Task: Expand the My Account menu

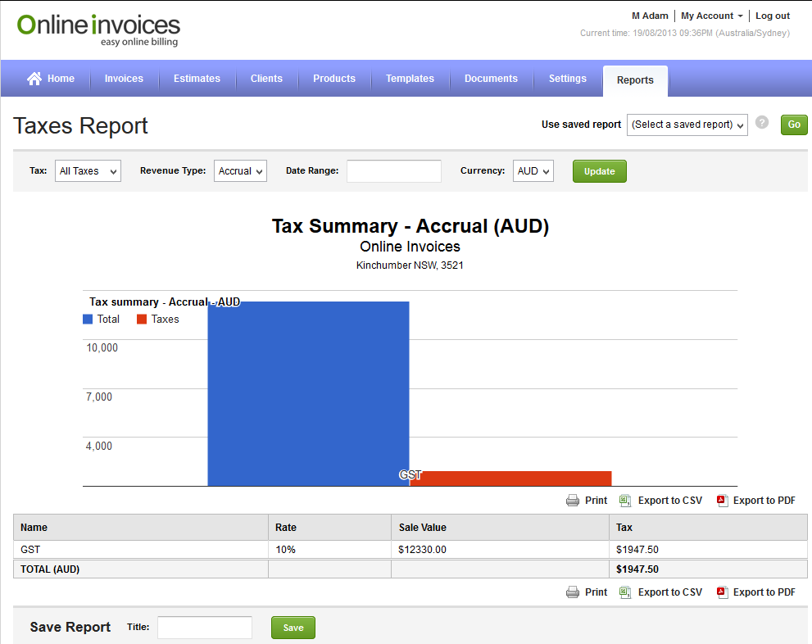Action: [x=711, y=16]
